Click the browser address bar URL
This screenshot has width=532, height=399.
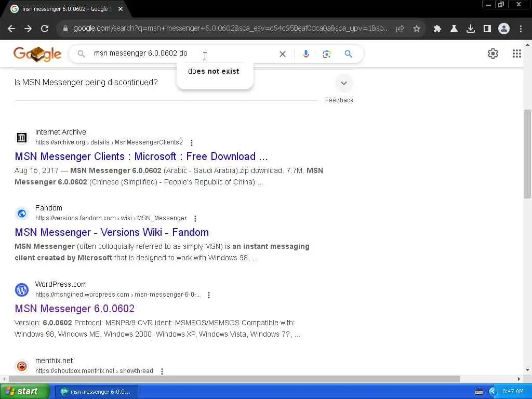click(231, 29)
